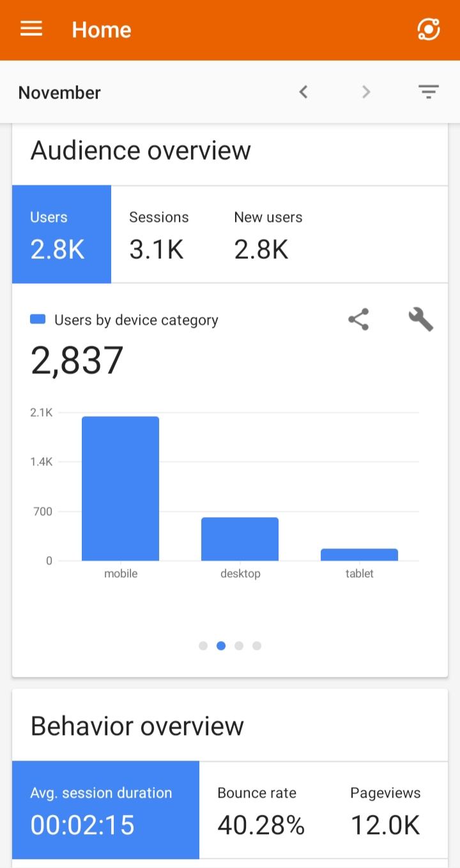This screenshot has width=460, height=868.
Task: Open the filter options icon
Action: click(x=428, y=92)
